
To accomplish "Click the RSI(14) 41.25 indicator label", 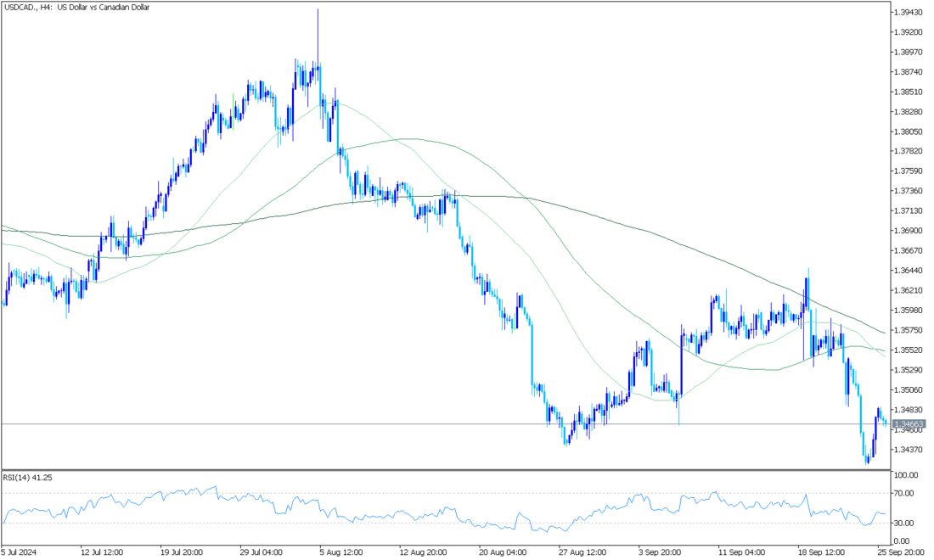I will coord(27,478).
